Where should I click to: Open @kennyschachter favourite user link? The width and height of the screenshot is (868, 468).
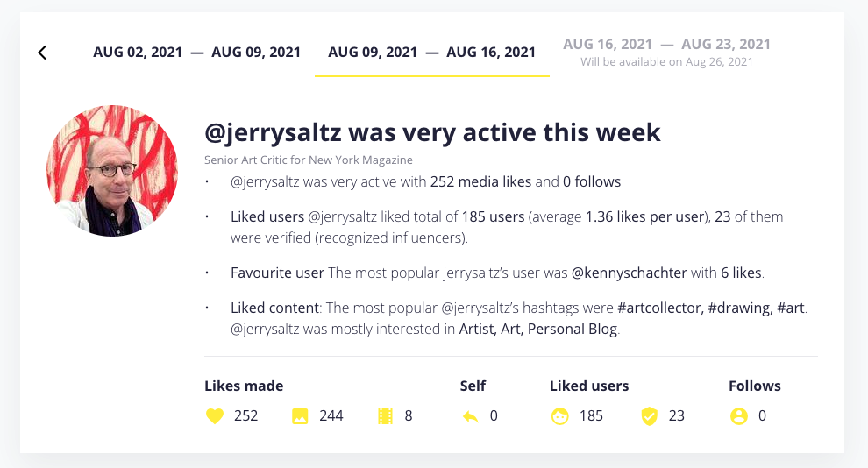pos(629,273)
